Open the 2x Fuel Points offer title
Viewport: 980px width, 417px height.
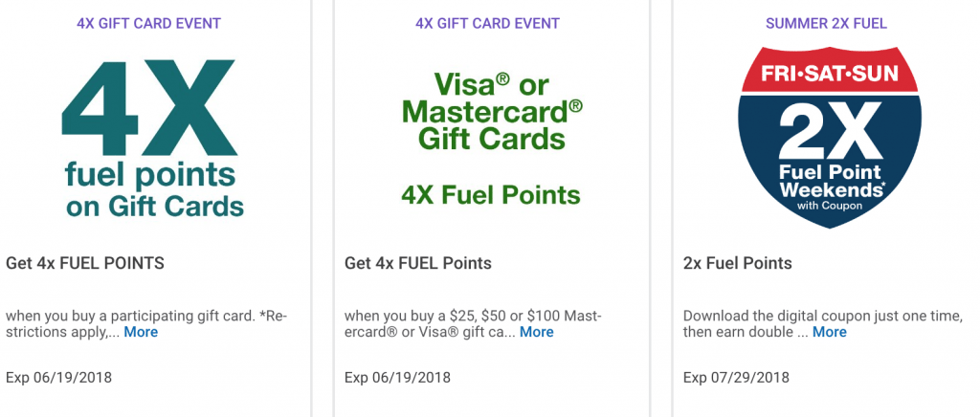[x=738, y=263]
